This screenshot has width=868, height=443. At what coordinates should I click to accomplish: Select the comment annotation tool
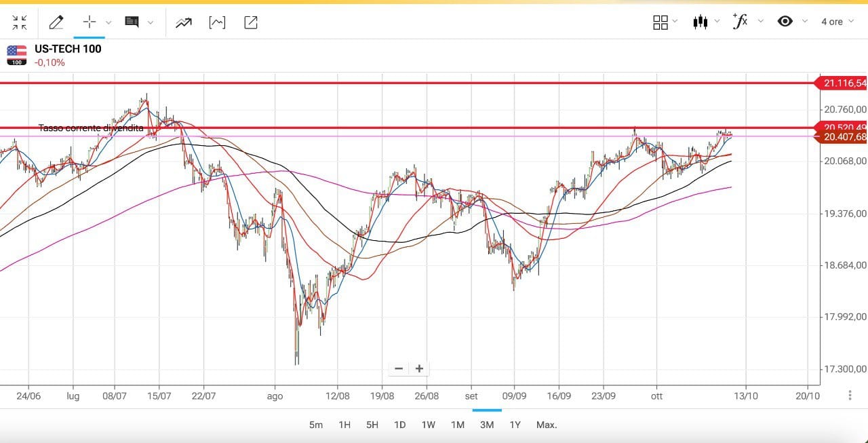(x=132, y=22)
